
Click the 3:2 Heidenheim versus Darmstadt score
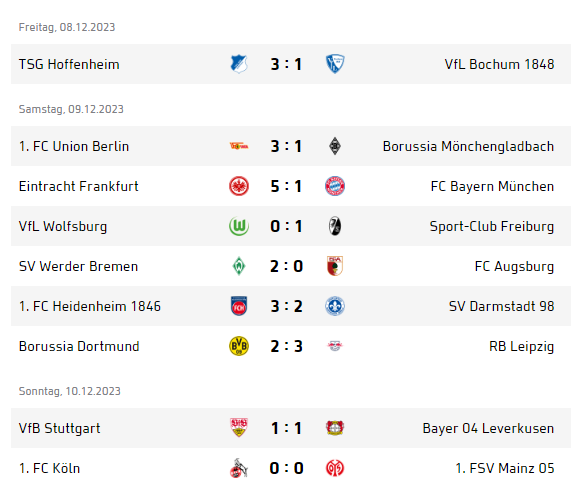(x=286, y=306)
